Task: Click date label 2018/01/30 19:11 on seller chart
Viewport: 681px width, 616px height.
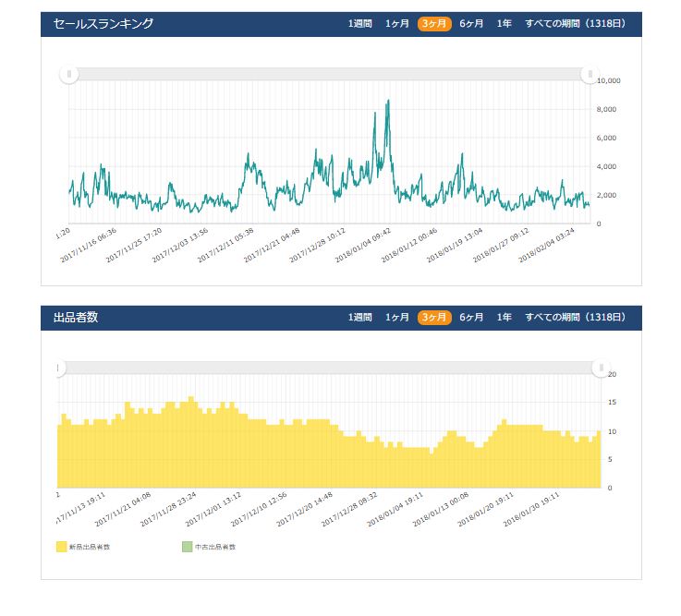Action: (531, 509)
